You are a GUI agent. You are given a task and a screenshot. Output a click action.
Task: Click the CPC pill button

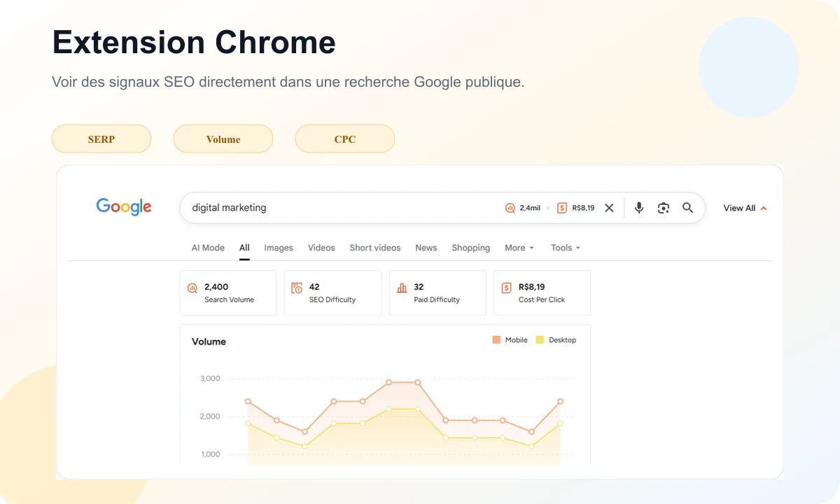click(345, 139)
